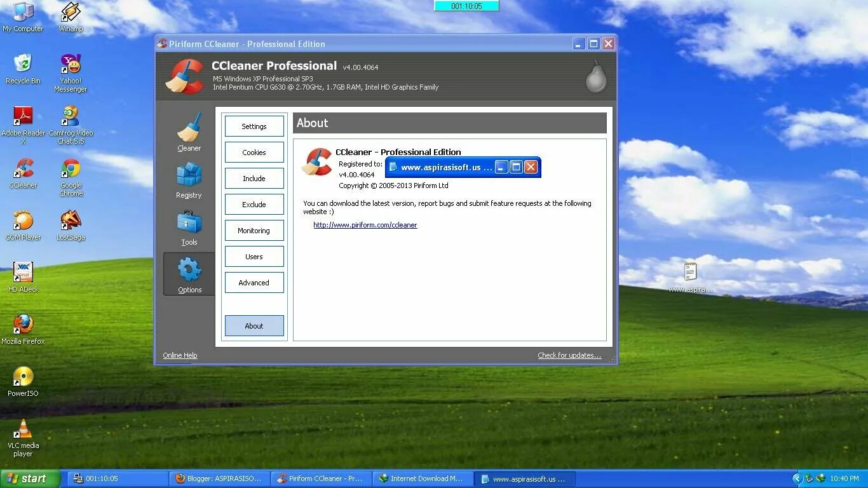
Task: Click the Windows start button
Action: tap(31, 478)
